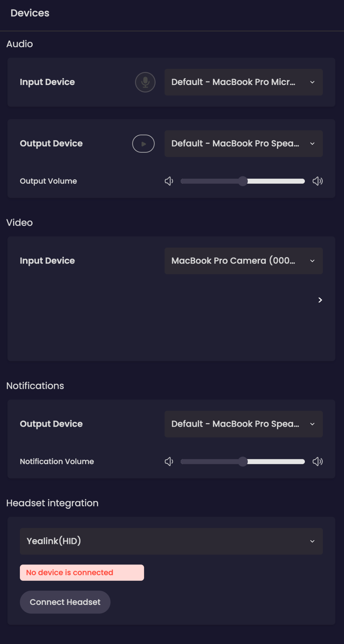Click the chevron on the Yealink(HID) selector
The image size is (344, 644).
(312, 541)
